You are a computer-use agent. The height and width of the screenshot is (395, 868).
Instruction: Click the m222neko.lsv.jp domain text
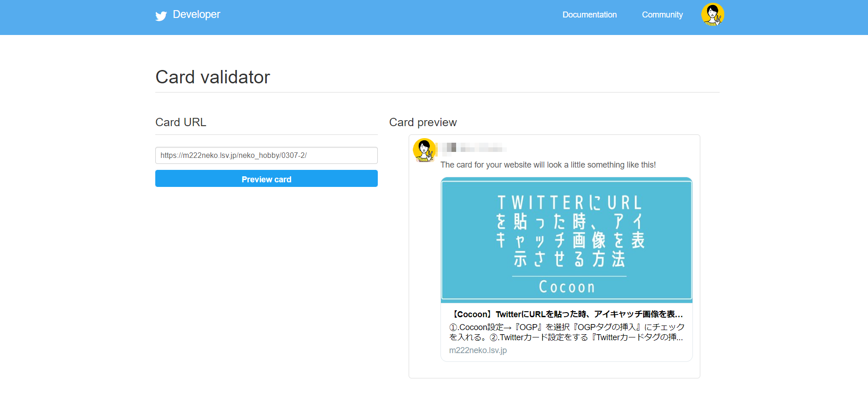pyautogui.click(x=478, y=350)
